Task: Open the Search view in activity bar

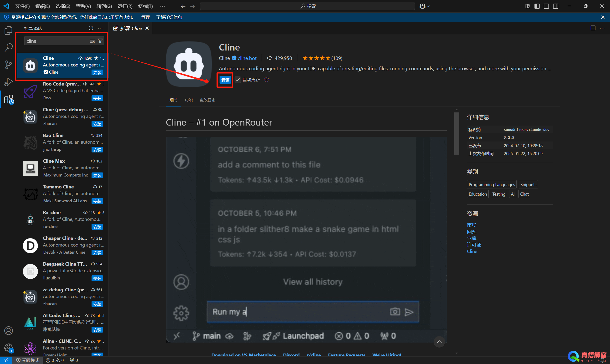Action: (8, 47)
